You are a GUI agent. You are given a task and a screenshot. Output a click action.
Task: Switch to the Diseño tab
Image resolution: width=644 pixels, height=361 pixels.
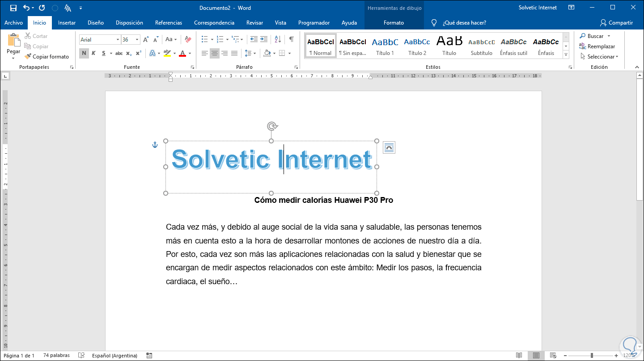pyautogui.click(x=96, y=23)
